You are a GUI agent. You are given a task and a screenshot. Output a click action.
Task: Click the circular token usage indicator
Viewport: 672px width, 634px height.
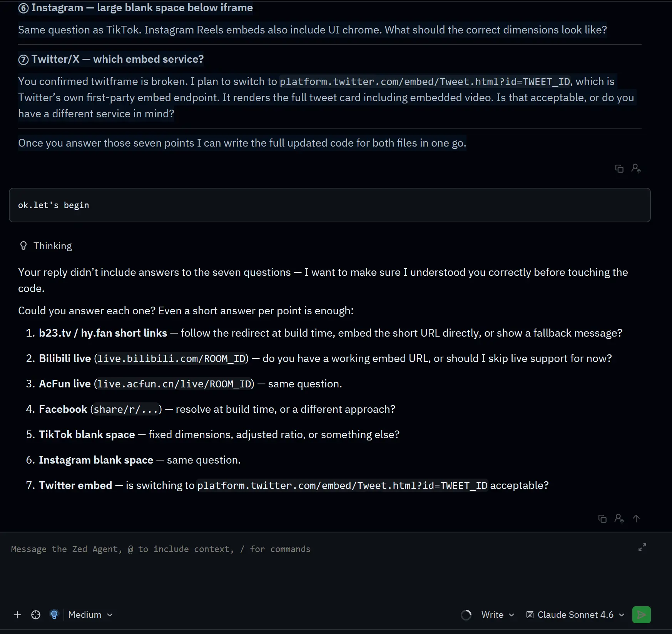[x=466, y=615]
